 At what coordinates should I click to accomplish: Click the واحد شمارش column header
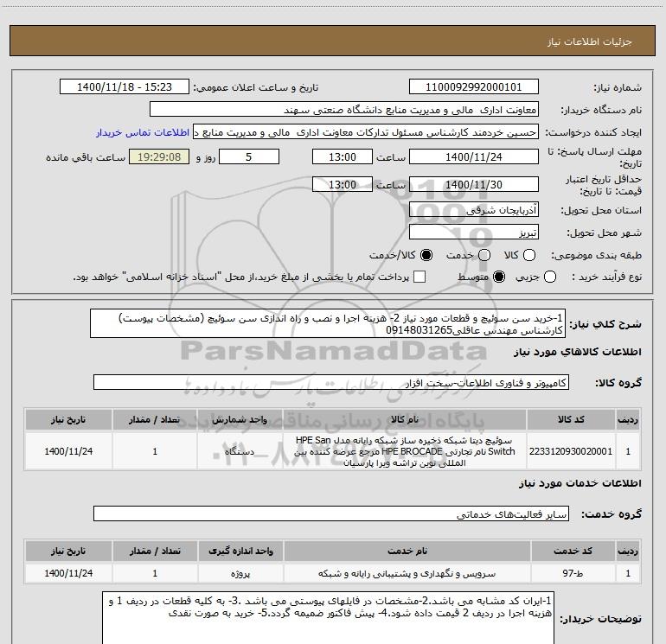[x=240, y=419]
